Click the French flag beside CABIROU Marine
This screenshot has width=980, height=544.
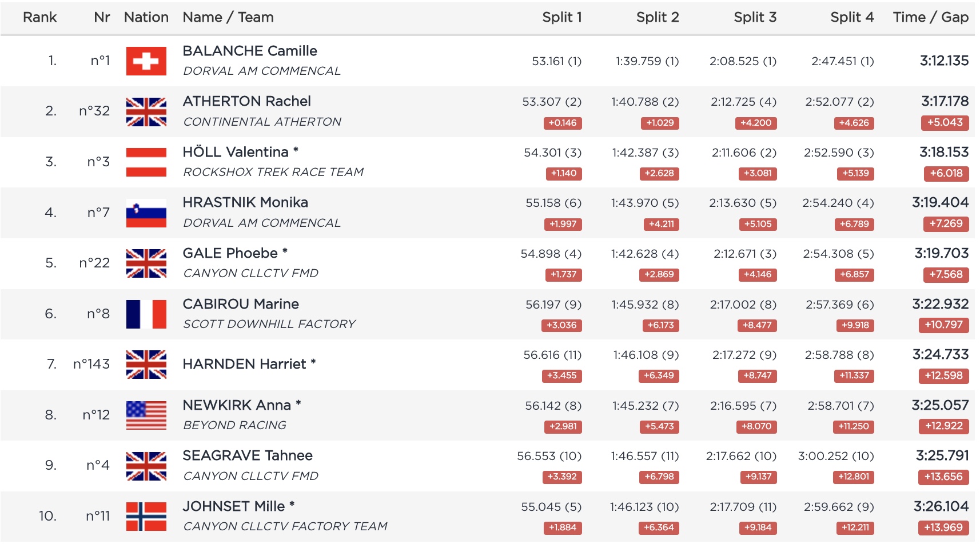(x=146, y=314)
